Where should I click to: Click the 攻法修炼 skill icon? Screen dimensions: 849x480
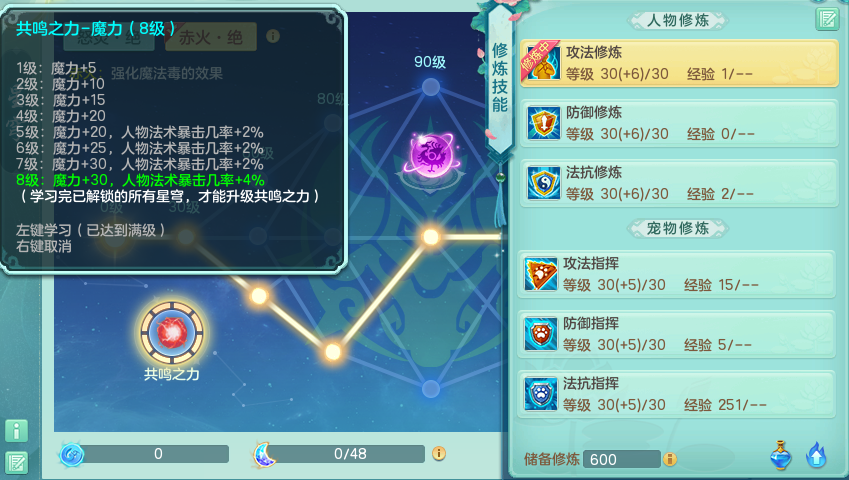click(x=541, y=62)
